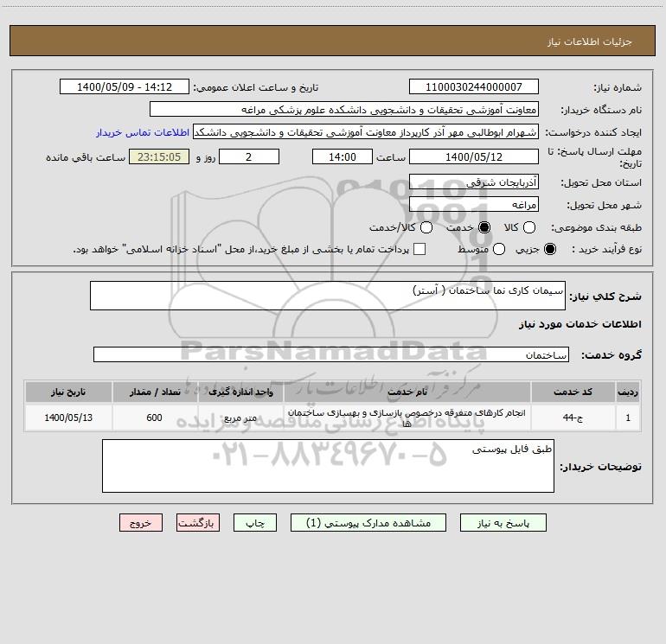Click the ردیف column header
This screenshot has height=644, width=666.
(628, 392)
